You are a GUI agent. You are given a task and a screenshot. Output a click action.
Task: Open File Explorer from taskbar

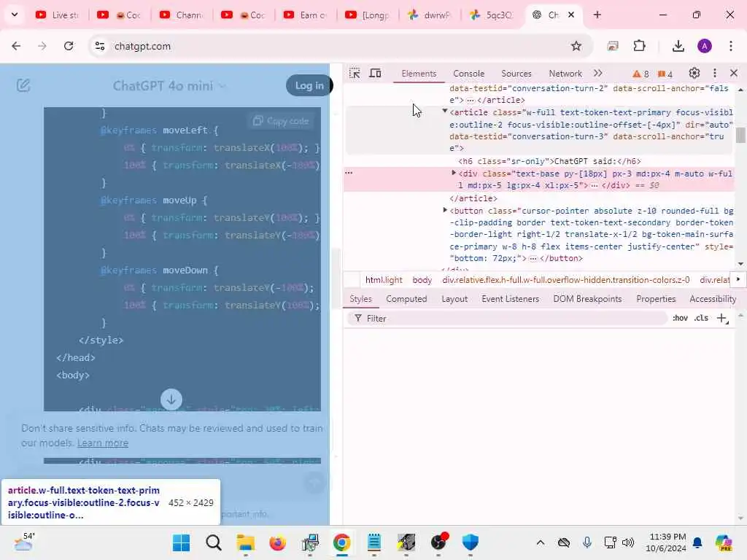tap(246, 542)
